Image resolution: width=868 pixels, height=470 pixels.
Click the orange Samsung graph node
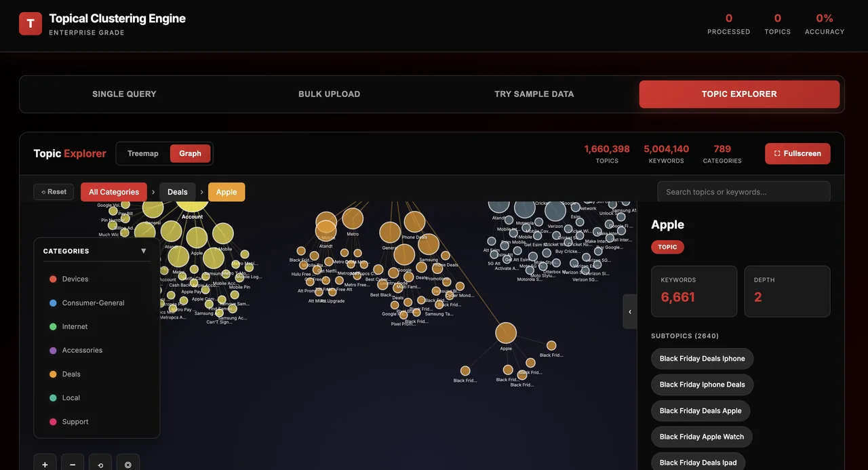coord(429,244)
